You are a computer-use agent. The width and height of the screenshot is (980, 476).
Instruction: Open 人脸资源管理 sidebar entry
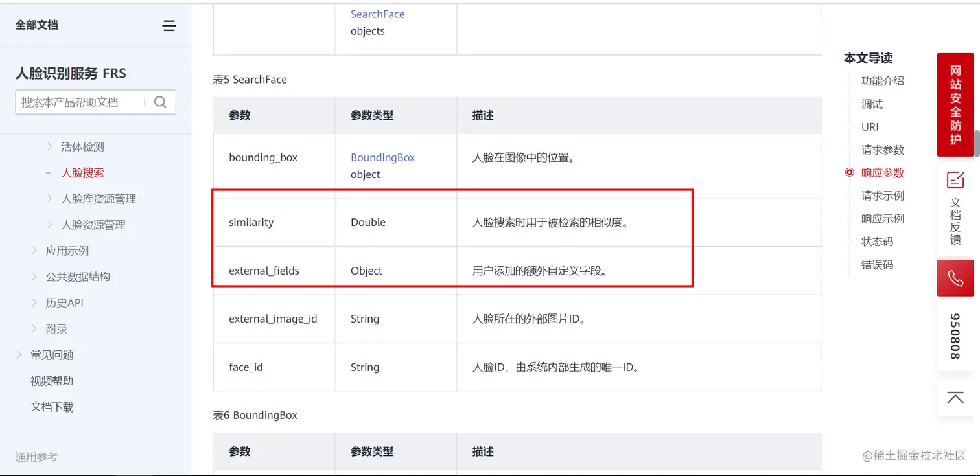pos(93,225)
